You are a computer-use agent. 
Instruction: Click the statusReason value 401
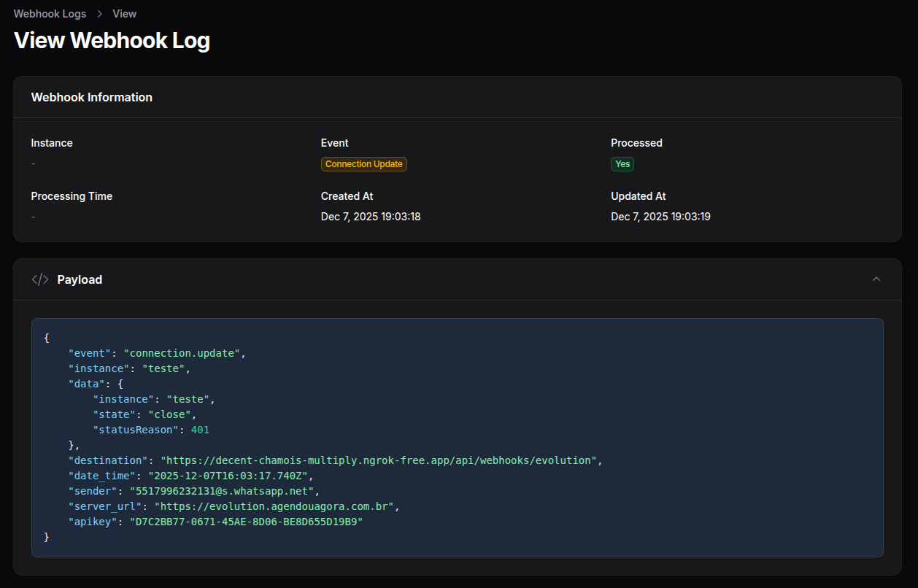coord(200,429)
